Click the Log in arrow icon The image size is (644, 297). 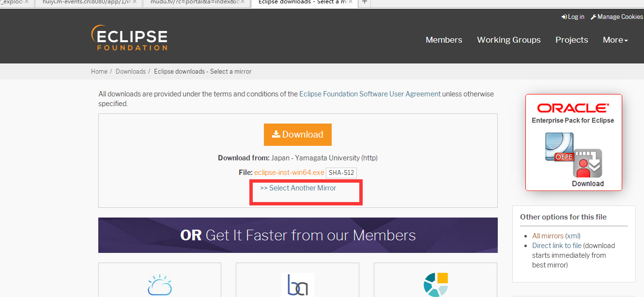[564, 17]
